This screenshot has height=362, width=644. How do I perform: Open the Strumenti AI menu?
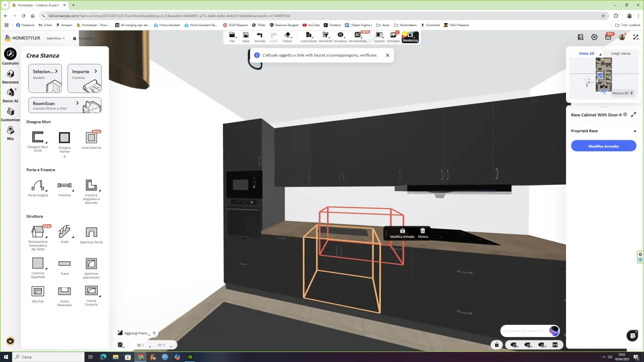358,37
